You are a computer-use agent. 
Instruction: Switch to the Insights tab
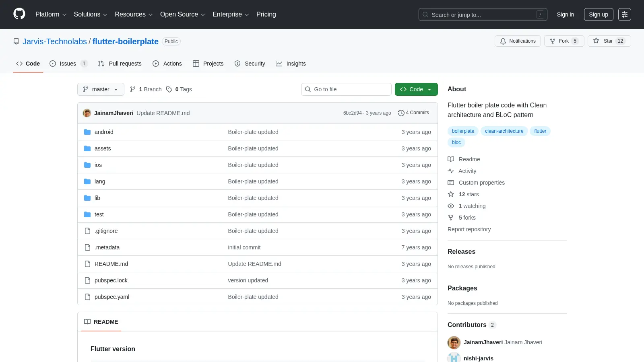291,64
